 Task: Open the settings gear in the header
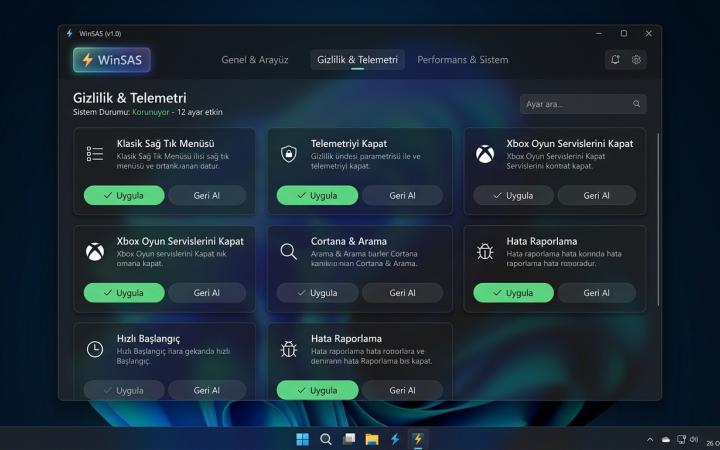636,59
